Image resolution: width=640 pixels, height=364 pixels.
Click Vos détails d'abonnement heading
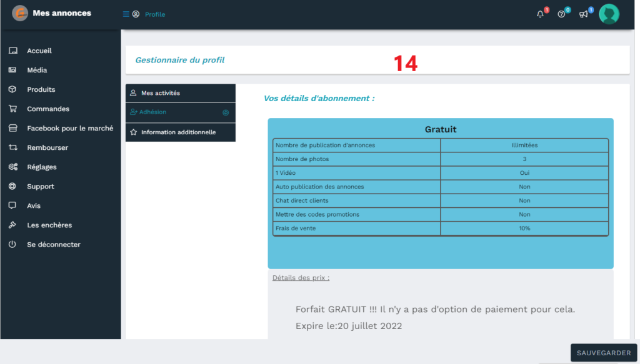click(319, 98)
